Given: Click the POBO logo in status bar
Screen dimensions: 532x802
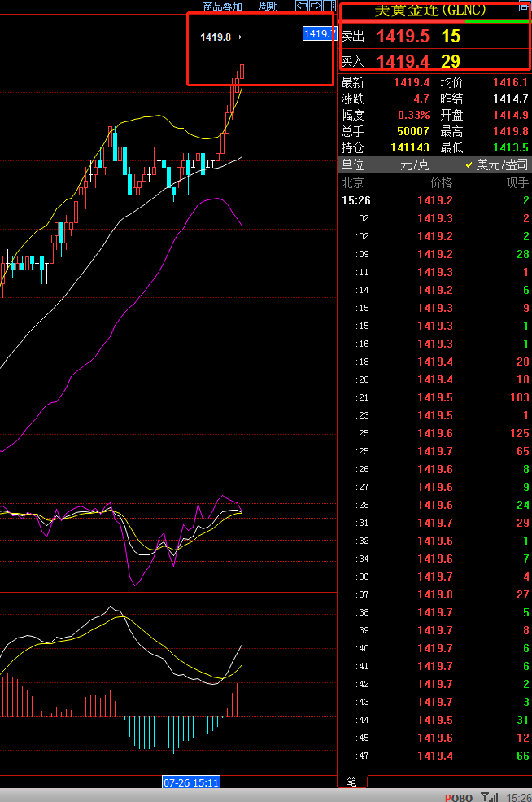Looking at the screenshot, I should click(459, 797).
